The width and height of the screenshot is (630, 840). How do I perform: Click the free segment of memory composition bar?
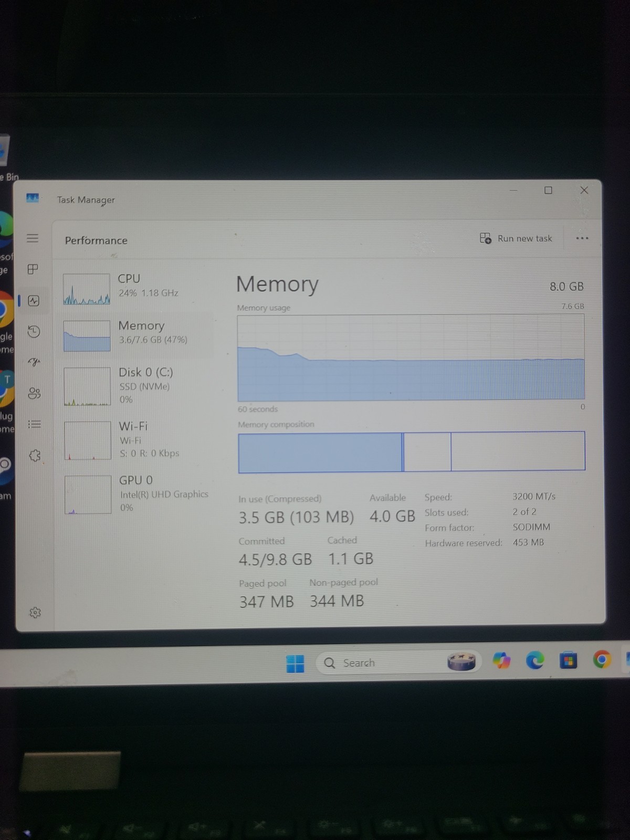point(518,451)
